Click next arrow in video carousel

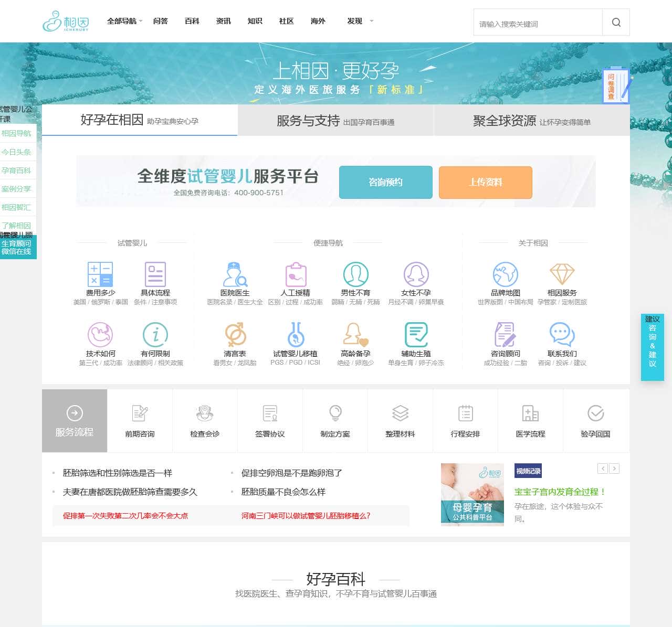[614, 469]
